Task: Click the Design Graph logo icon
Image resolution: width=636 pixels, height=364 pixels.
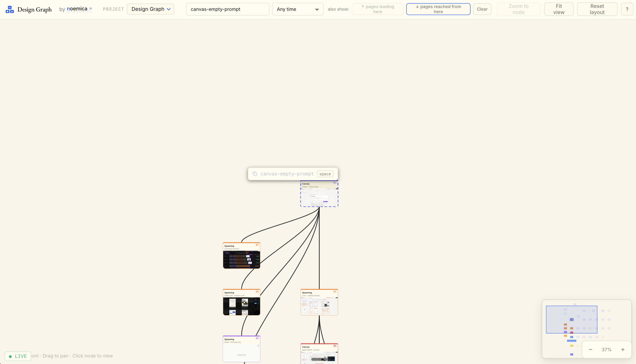Action: (x=10, y=9)
